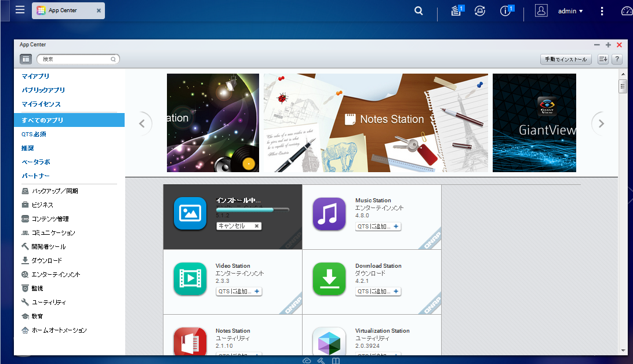Viewport: 633px width, 364px height.
Task: Open ビジネス category
Action: [38, 205]
